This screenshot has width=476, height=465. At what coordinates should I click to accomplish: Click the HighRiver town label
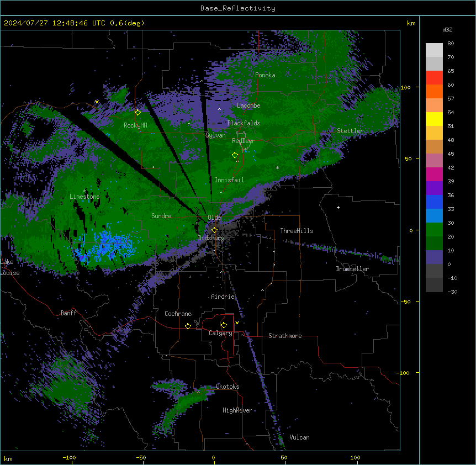coord(237,410)
